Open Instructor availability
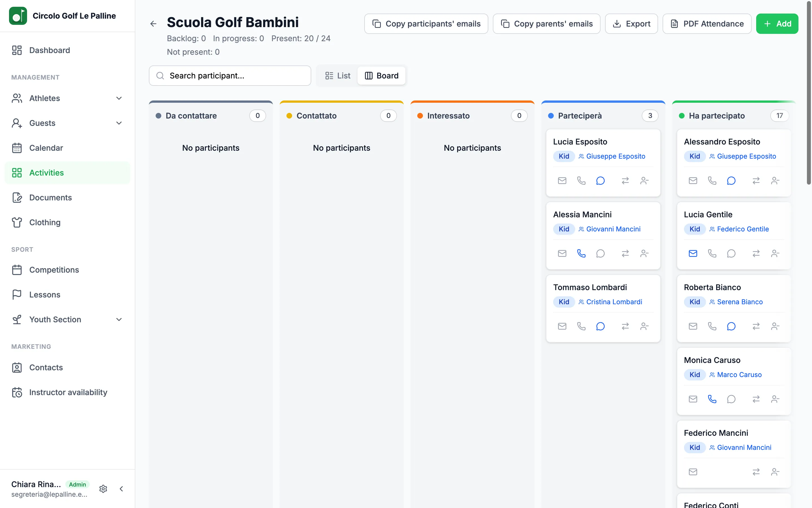The image size is (812, 508). click(x=67, y=392)
